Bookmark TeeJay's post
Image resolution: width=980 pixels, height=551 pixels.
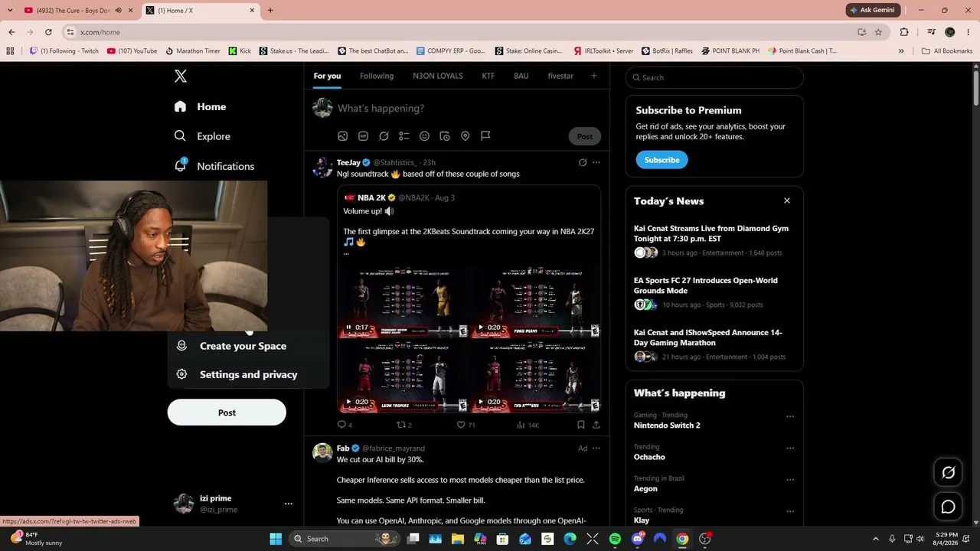tap(580, 425)
